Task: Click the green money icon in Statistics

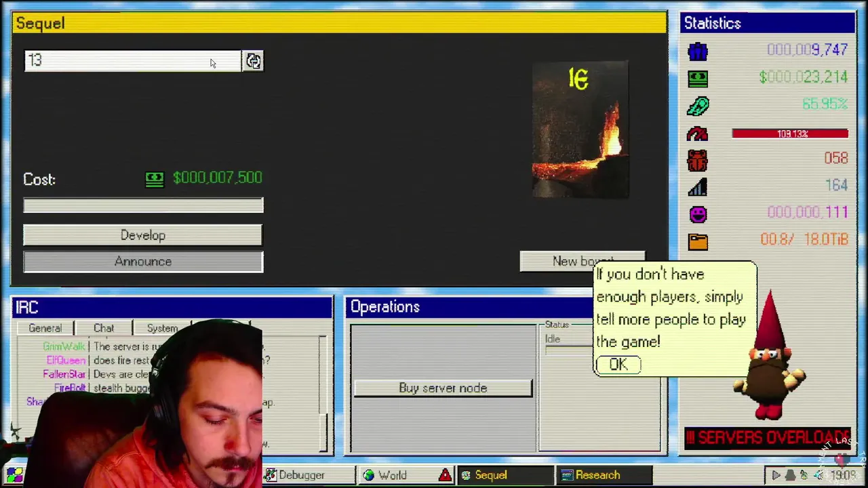Action: coord(698,78)
